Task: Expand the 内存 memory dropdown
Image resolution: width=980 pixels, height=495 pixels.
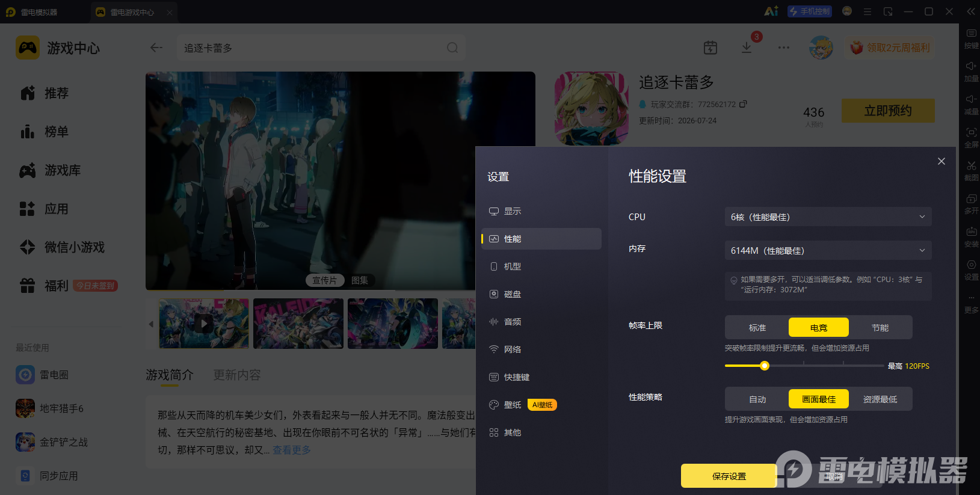Action: pos(828,250)
